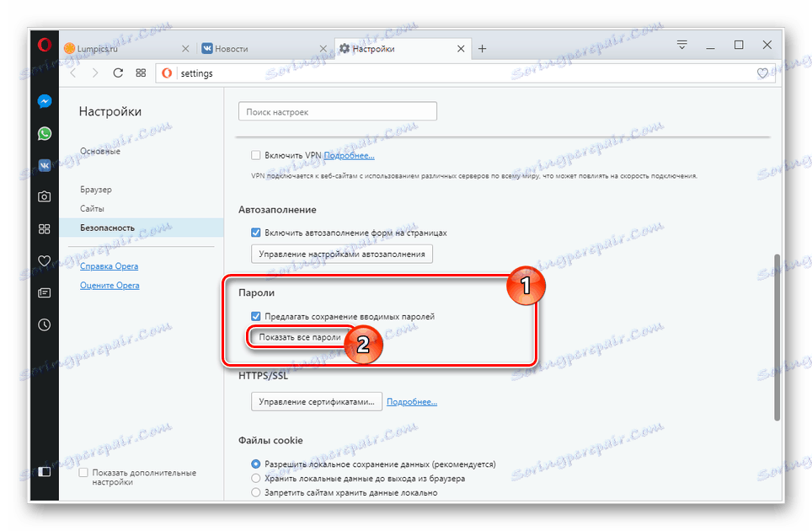The height and width of the screenshot is (531, 812).
Task: Open the Справка Opera link
Action: pyautogui.click(x=109, y=266)
